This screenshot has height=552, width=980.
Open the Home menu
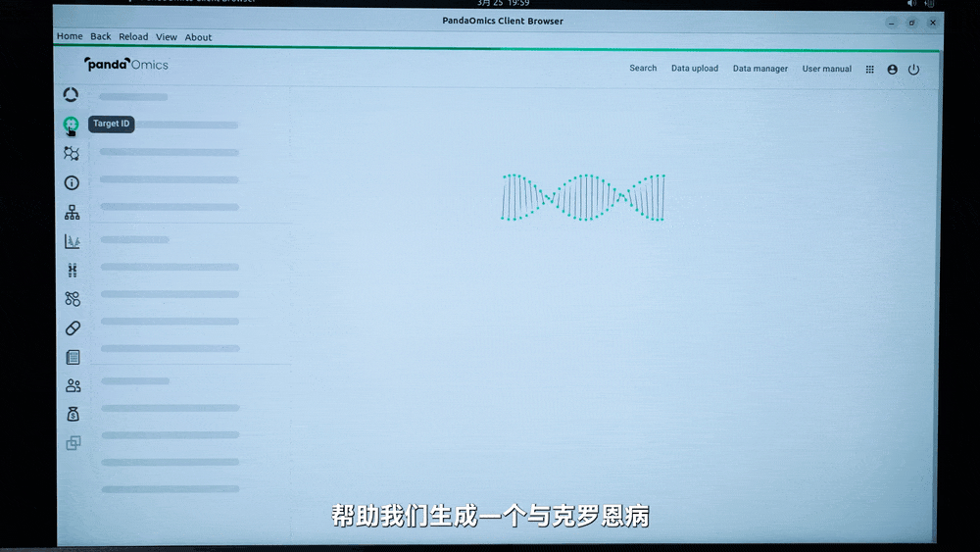tap(70, 37)
